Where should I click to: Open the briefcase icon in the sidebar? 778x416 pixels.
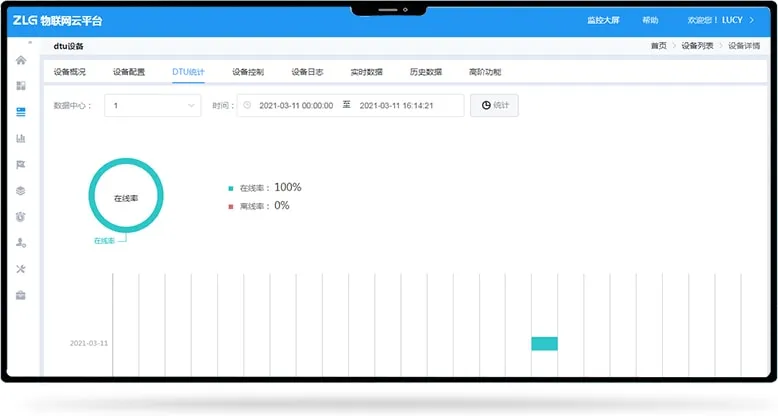point(21,294)
